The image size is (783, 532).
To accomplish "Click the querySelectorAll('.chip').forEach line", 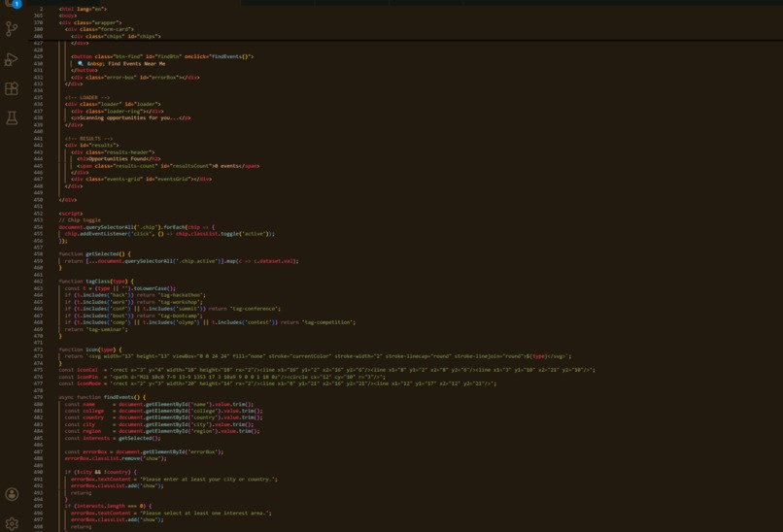I will click(137, 227).
